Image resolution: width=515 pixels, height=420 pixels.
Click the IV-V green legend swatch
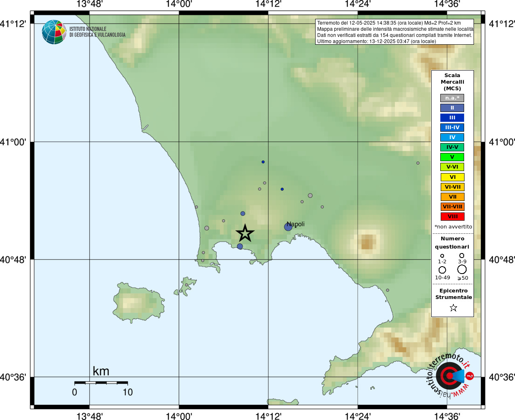[452, 147]
